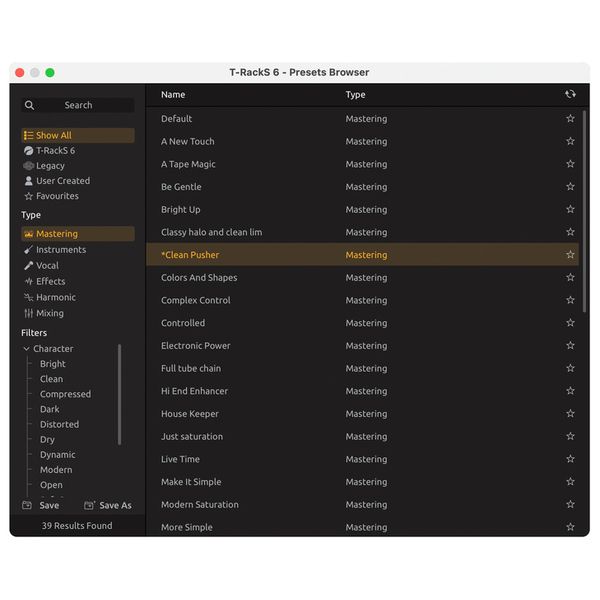Sort presets by Type column header

click(355, 95)
